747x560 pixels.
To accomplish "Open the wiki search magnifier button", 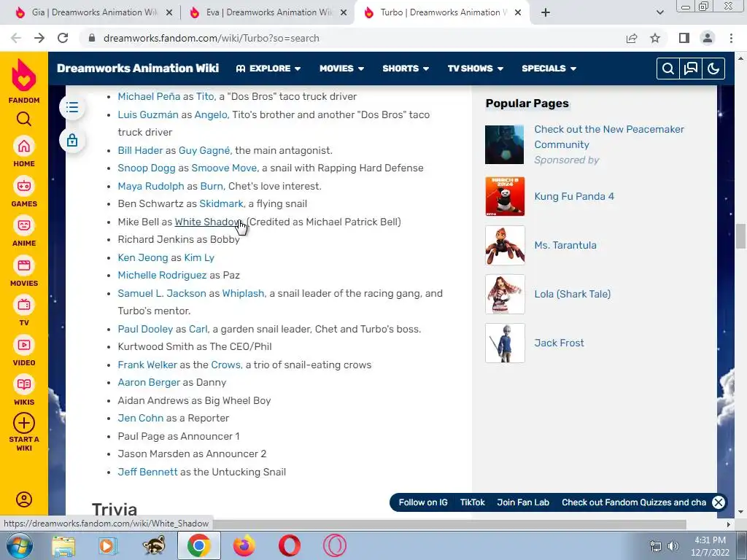I will [668, 69].
